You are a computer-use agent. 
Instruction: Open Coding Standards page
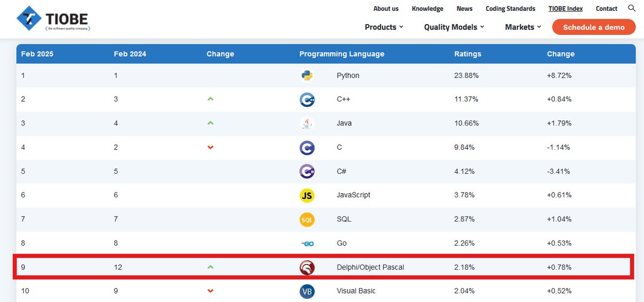click(x=510, y=9)
